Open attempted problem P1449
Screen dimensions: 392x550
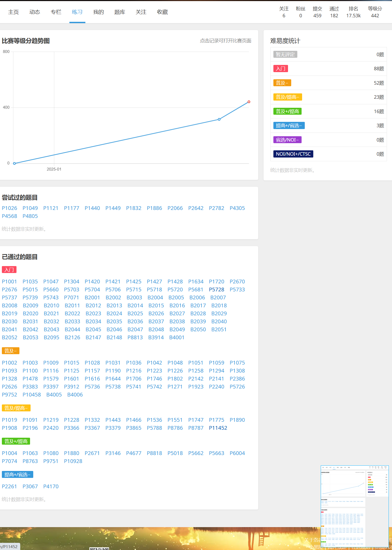coord(113,208)
